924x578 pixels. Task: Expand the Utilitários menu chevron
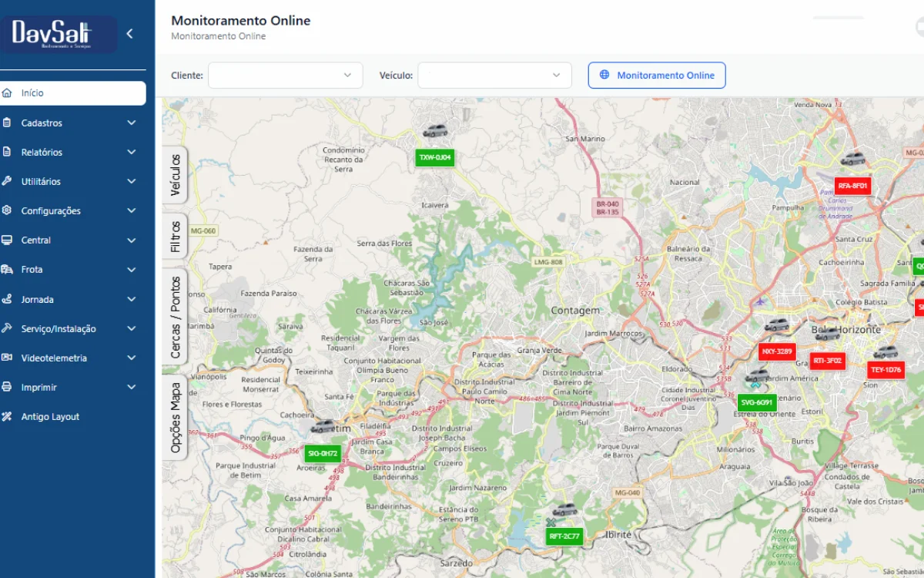pos(132,181)
